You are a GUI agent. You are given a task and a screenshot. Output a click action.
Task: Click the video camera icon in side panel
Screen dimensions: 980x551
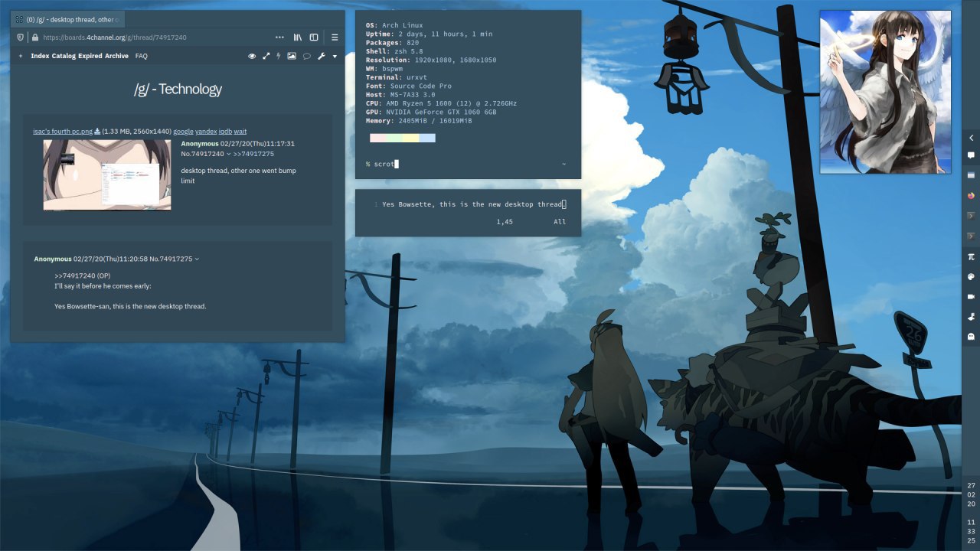point(972,296)
